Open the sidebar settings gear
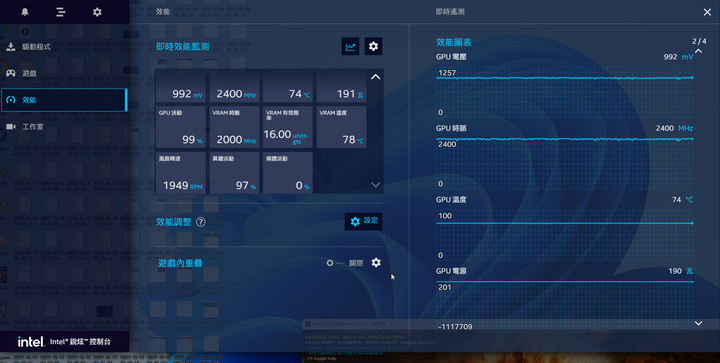 [97, 12]
